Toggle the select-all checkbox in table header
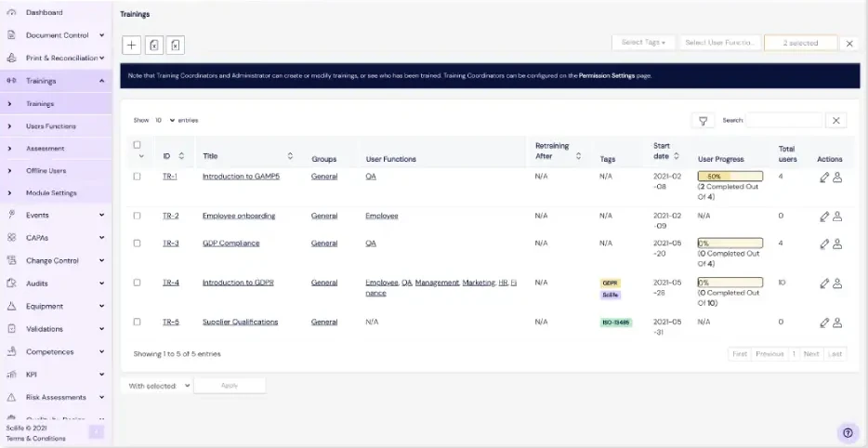Image resolution: width=868 pixels, height=448 pixels. tap(137, 145)
